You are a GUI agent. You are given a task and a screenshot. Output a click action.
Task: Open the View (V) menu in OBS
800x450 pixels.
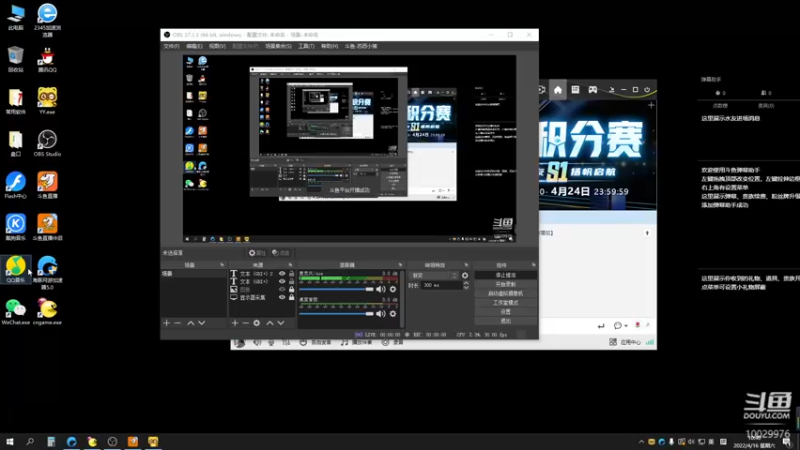[x=217, y=46]
